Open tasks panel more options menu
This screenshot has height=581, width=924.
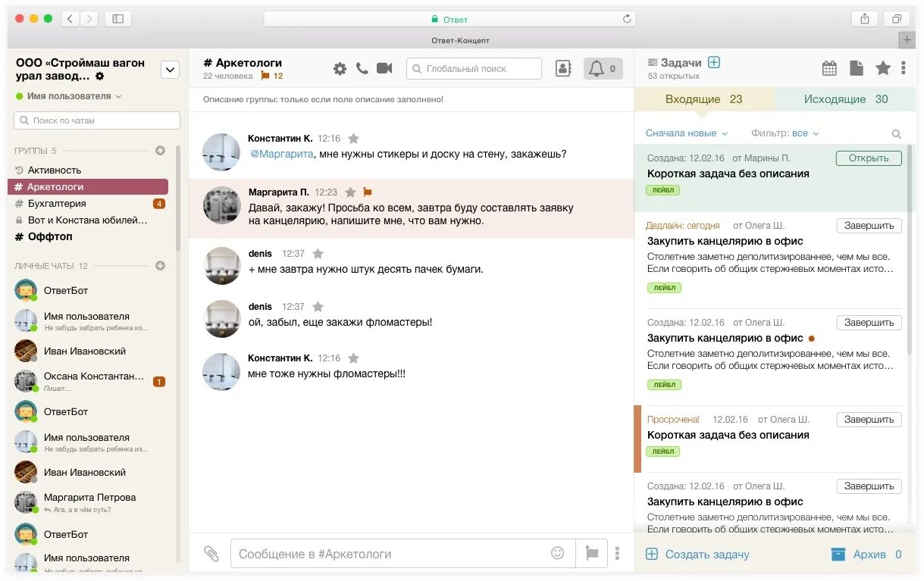point(904,68)
